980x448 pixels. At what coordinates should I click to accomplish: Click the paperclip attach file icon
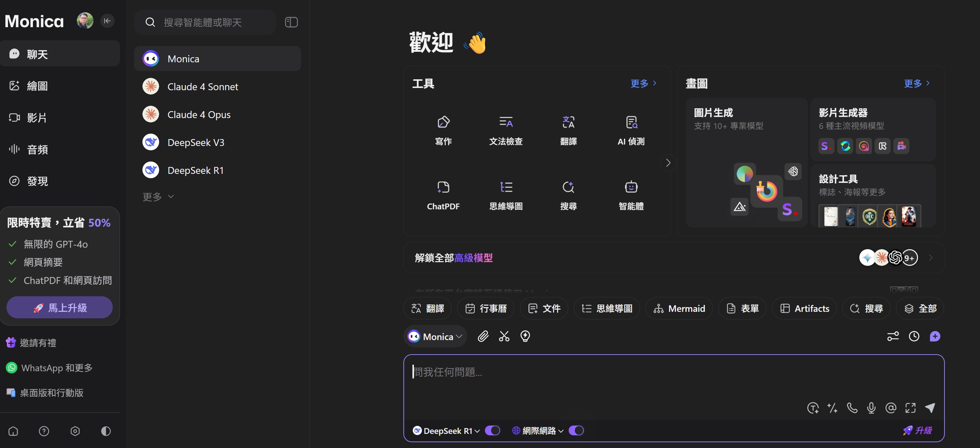point(483,336)
